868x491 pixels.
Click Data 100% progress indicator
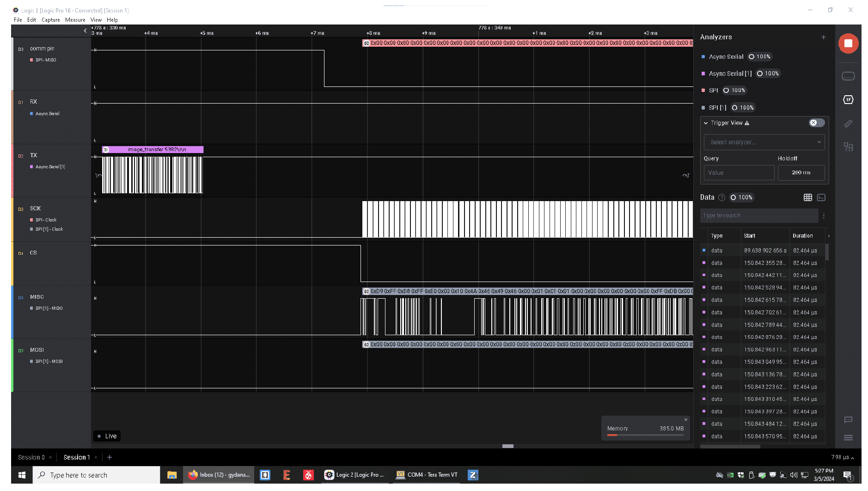pos(741,197)
